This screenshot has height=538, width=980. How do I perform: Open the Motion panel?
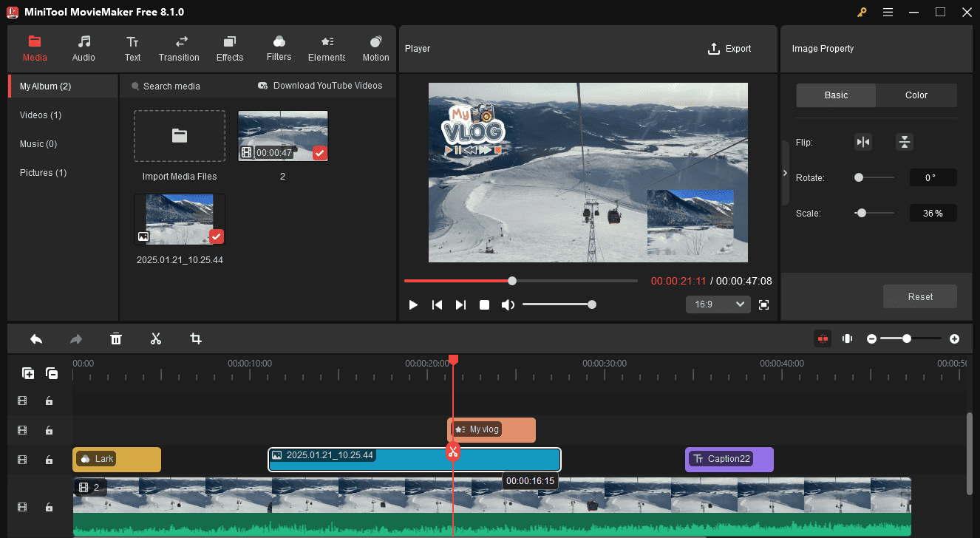(x=375, y=49)
